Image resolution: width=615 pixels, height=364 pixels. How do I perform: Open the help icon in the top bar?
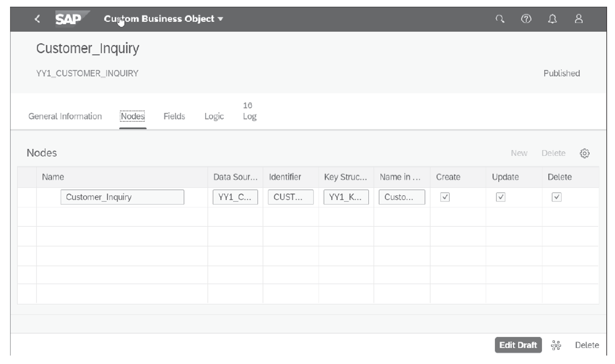tap(526, 19)
